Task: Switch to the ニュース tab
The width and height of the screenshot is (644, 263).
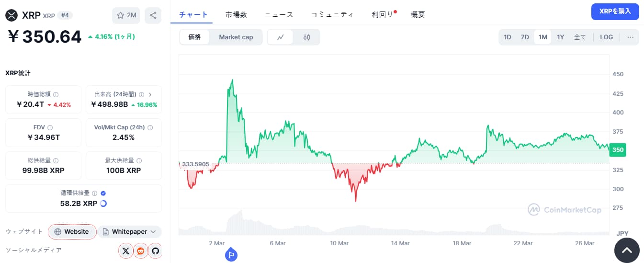Action: [x=279, y=14]
